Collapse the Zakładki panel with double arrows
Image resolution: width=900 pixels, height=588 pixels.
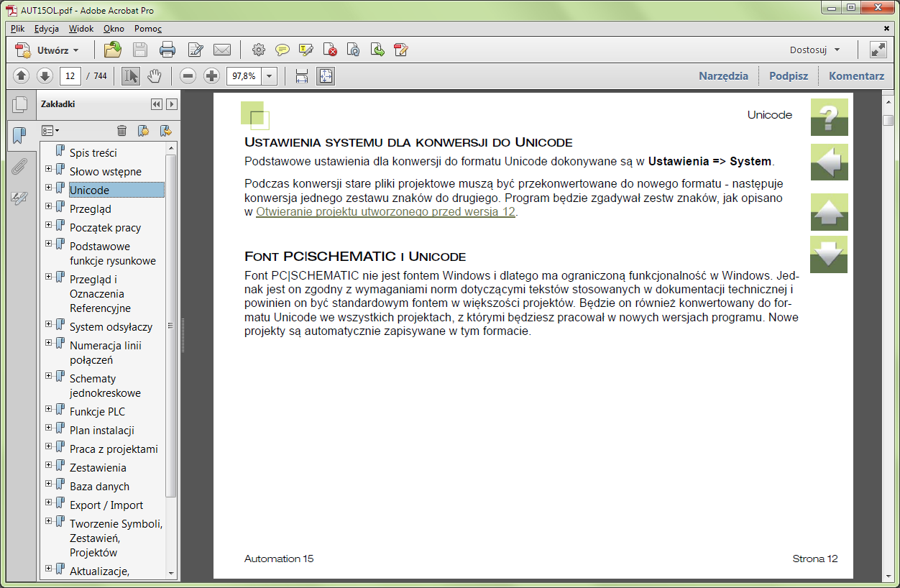click(157, 104)
